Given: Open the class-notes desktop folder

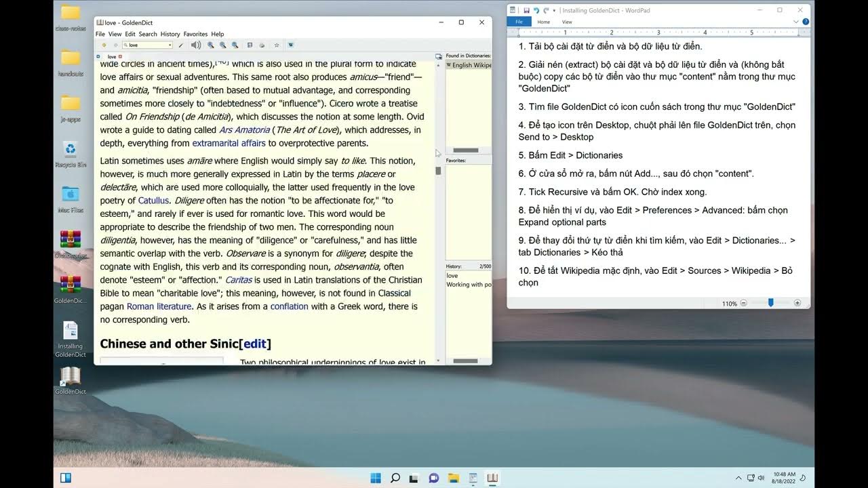Looking at the screenshot, I should (x=71, y=18).
